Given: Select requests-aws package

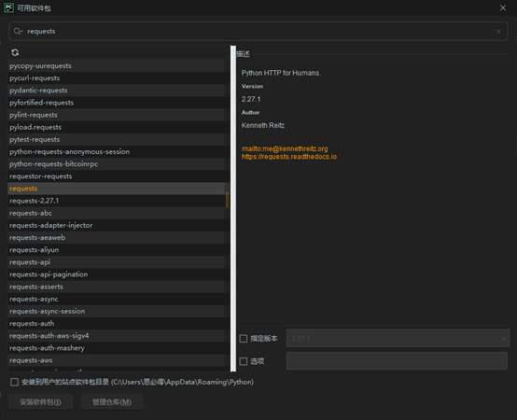Looking at the screenshot, I should (x=117, y=360).
